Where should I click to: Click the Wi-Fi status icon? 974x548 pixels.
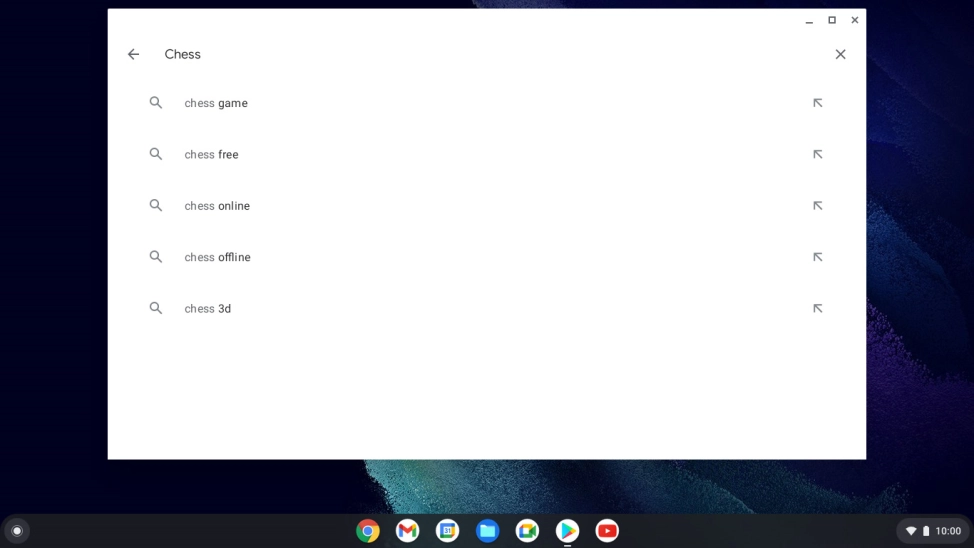[911, 531]
